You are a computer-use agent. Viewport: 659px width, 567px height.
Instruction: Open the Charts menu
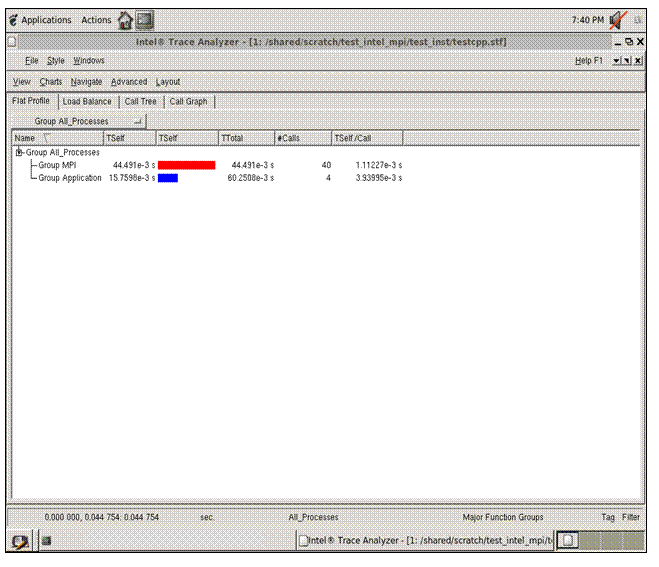pyautogui.click(x=51, y=82)
